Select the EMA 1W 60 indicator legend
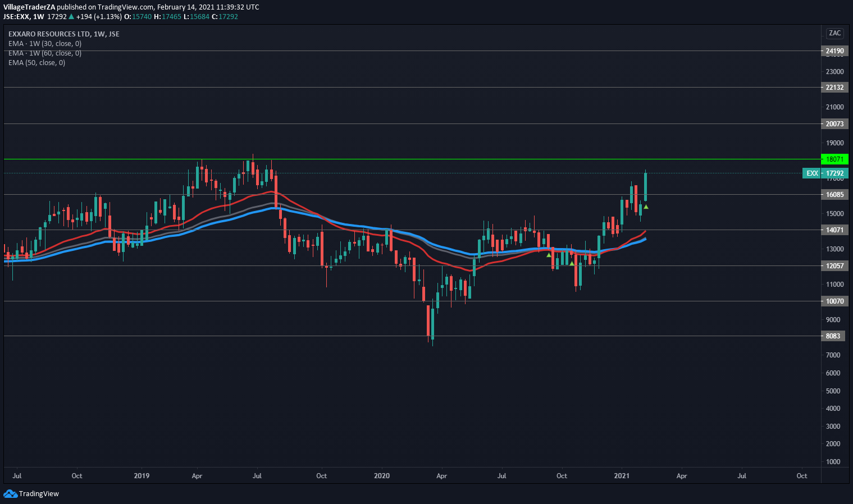This screenshot has width=853, height=504. click(45, 53)
